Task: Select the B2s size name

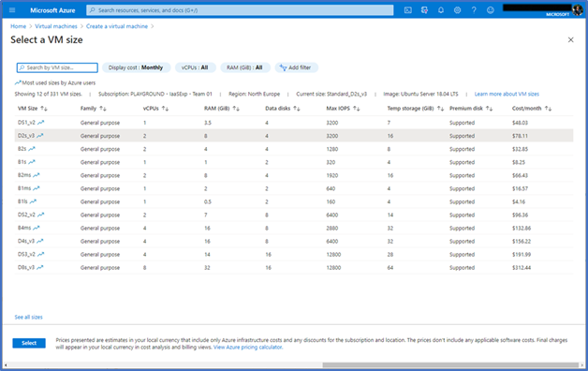Action: click(22, 149)
